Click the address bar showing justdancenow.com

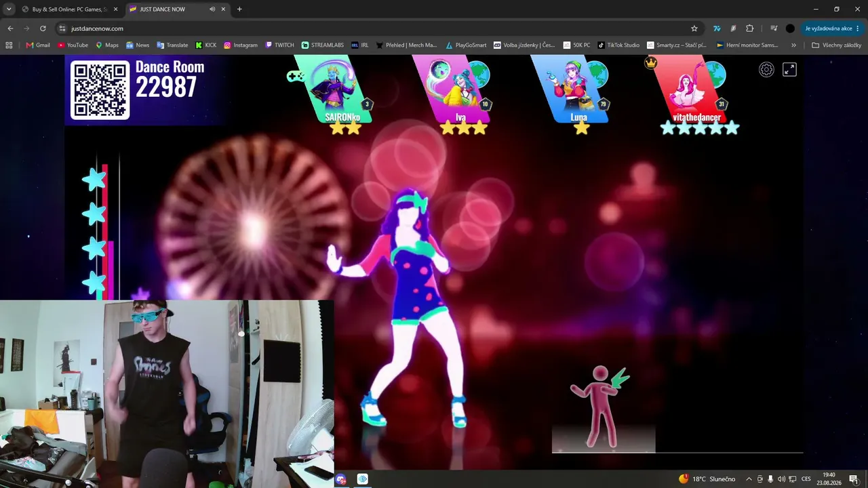[x=380, y=28]
